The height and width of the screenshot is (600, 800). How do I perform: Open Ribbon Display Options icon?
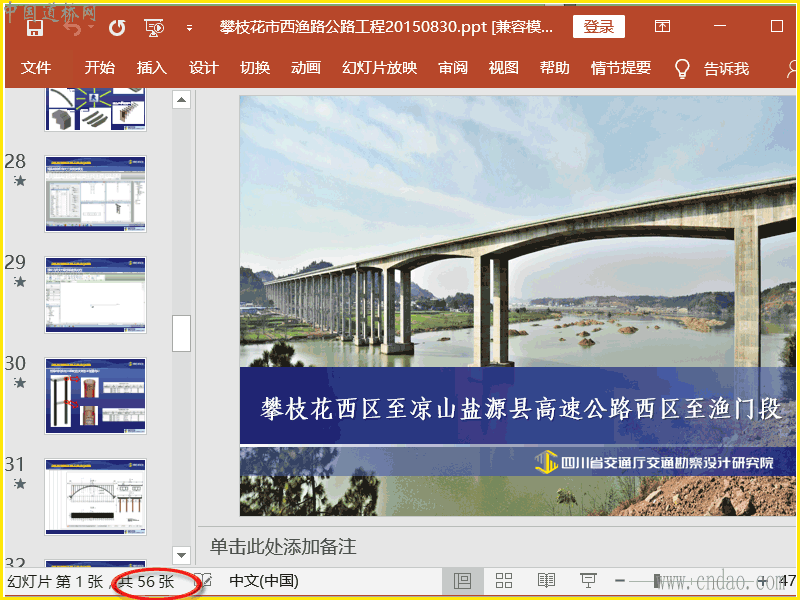click(662, 26)
